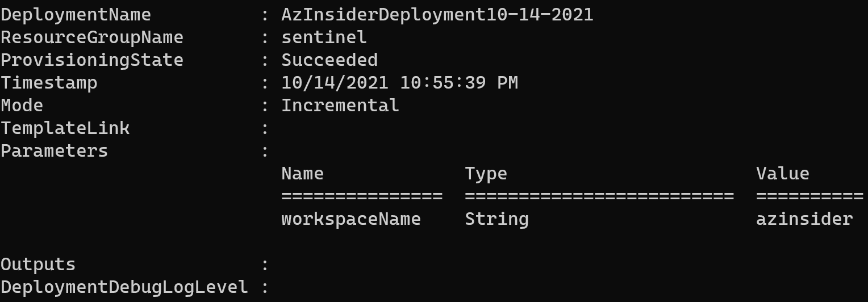
Task: Click the Value column header
Action: click(x=783, y=174)
